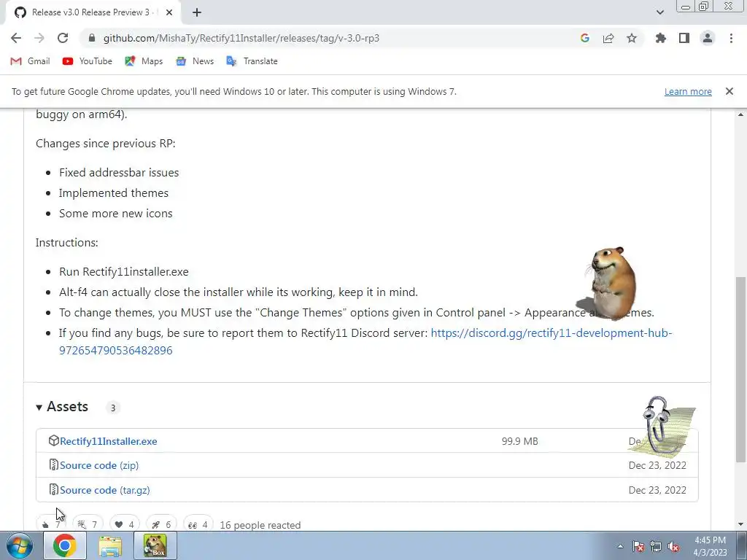The width and height of the screenshot is (747, 560).
Task: Open the tab search chevron
Action: 659,12
